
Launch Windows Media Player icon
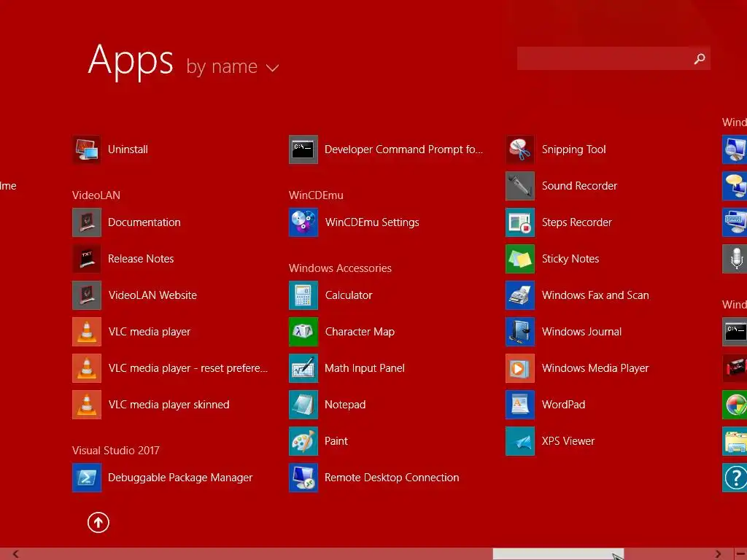520,368
